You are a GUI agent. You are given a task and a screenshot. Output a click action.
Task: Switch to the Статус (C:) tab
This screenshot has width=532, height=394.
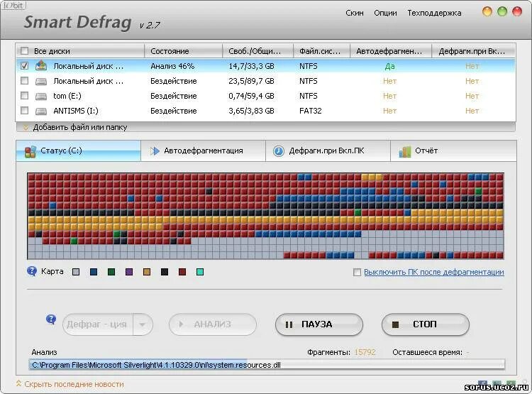(78, 151)
